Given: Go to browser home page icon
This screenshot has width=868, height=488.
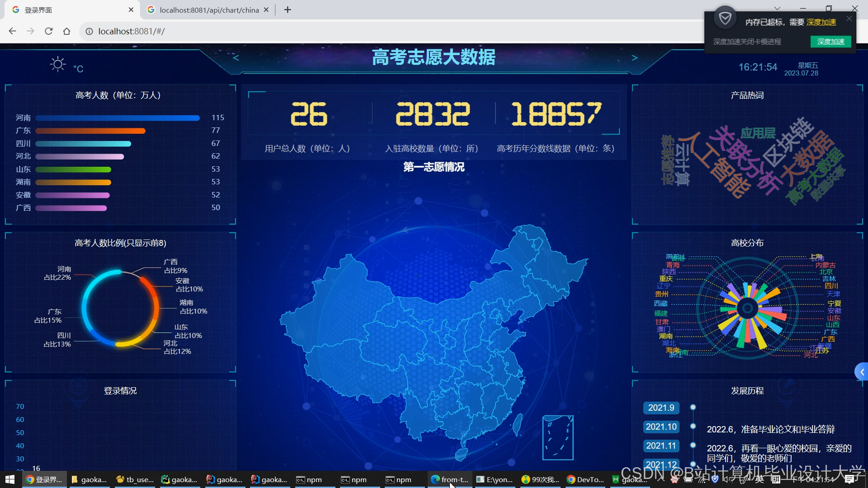Looking at the screenshot, I should pos(67,31).
